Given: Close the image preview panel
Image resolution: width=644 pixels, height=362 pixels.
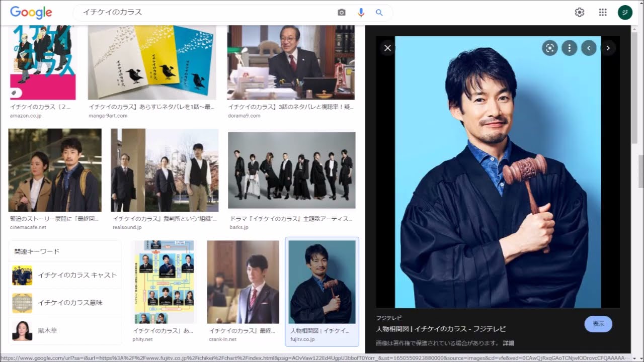Looking at the screenshot, I should (x=387, y=48).
